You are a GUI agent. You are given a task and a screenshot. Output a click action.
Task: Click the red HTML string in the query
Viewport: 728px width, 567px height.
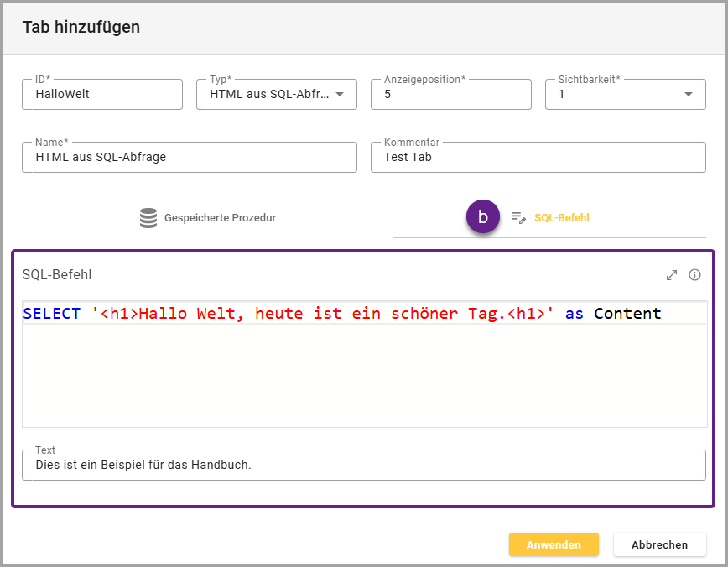pos(323,314)
